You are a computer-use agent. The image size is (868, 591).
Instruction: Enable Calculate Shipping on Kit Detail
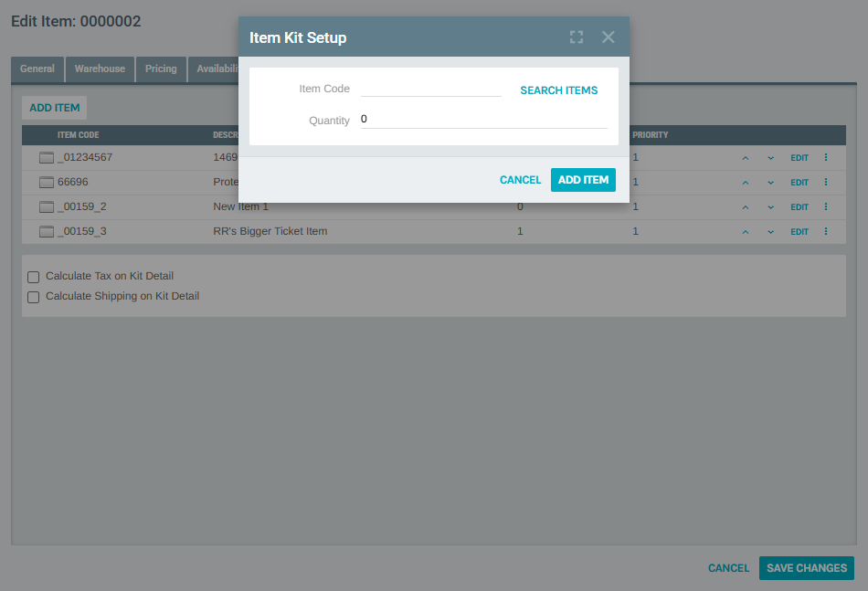tap(33, 297)
